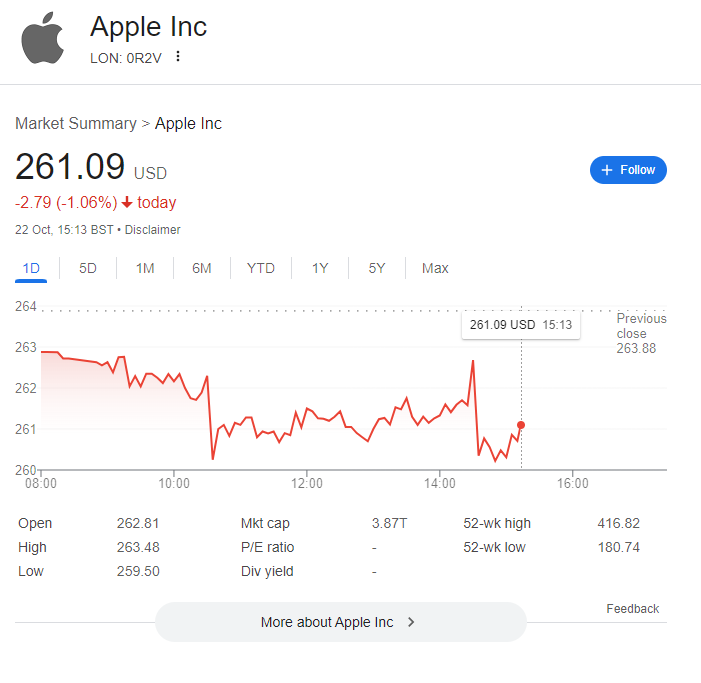The width and height of the screenshot is (701, 683).
Task: View the 1Y chart range
Action: click(x=320, y=268)
